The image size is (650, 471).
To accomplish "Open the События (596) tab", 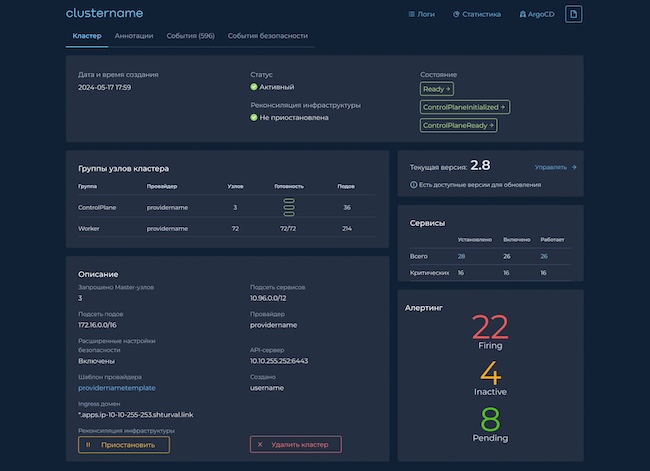I will pyautogui.click(x=191, y=36).
